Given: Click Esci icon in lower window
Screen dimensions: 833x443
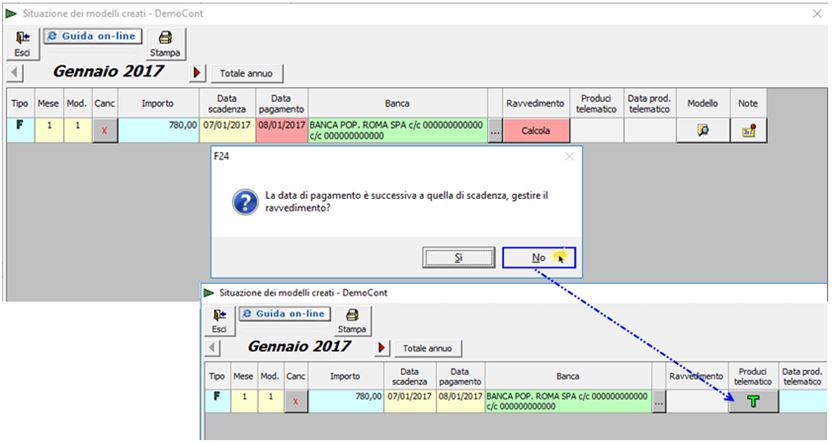Looking at the screenshot, I should coord(219,320).
